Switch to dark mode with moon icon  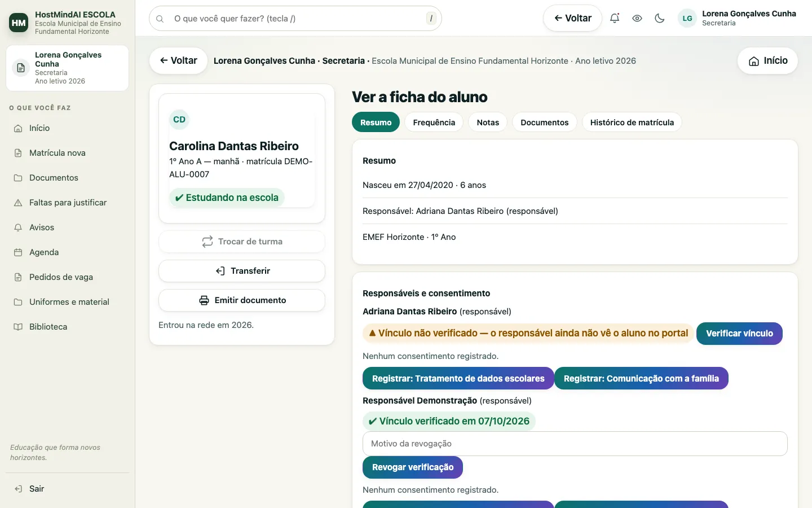(660, 18)
